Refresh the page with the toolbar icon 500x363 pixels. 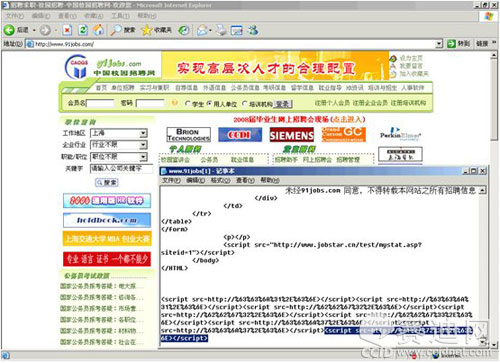83,30
